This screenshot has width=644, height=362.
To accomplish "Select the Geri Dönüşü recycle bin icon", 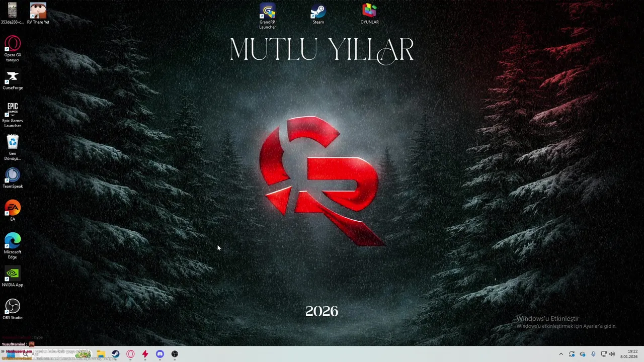I will (x=13, y=148).
